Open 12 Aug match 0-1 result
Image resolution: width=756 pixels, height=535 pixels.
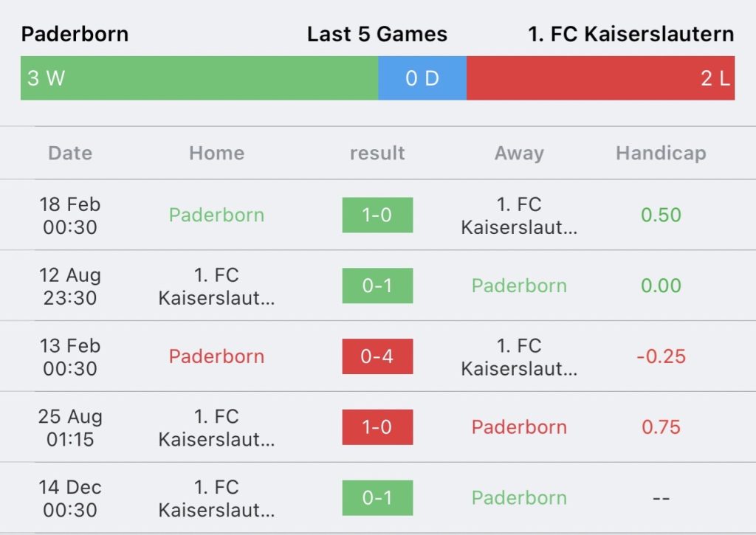pos(377,286)
